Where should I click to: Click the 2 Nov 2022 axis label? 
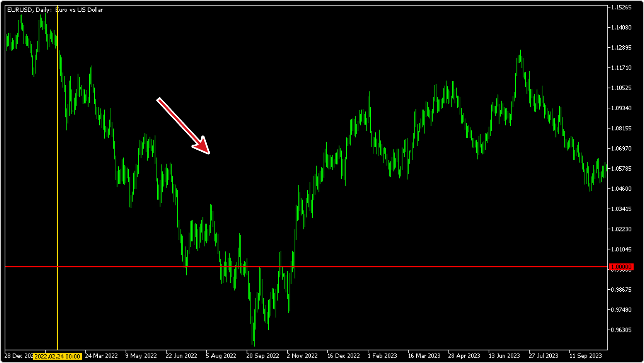tap(302, 356)
